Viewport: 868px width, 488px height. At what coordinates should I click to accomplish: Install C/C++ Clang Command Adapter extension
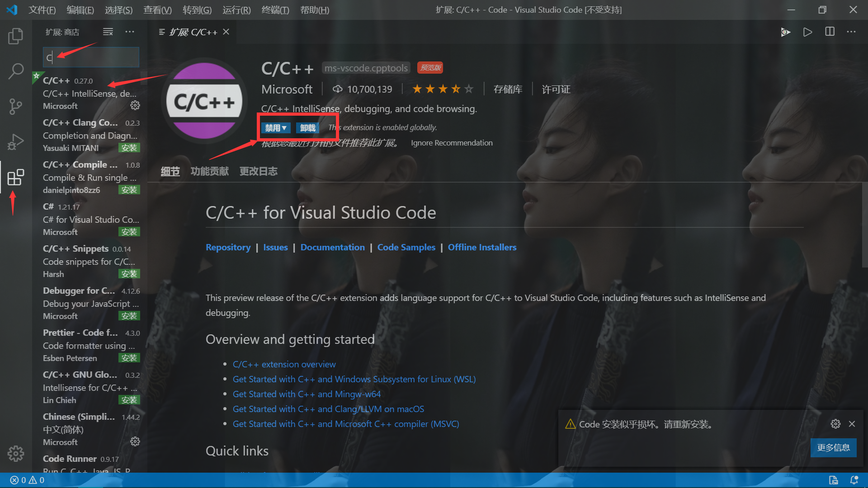coord(129,148)
